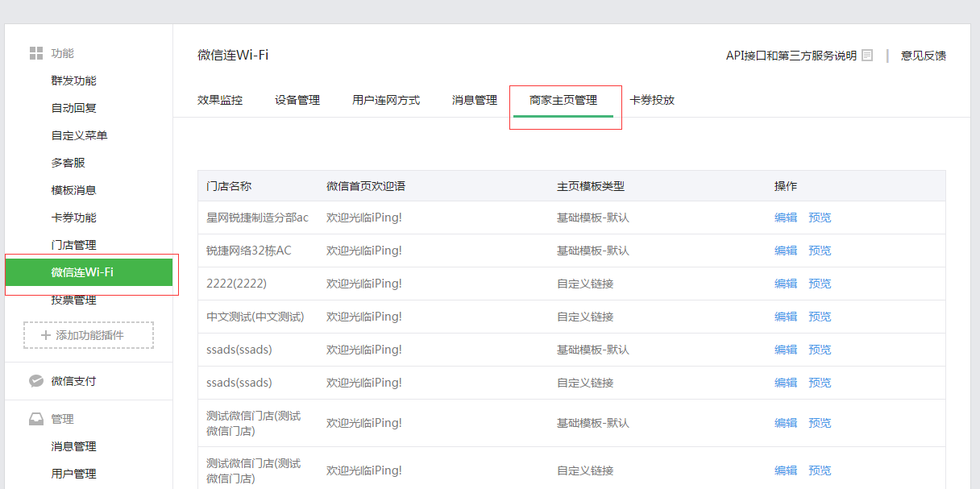Viewport: 980px width, 489px height.
Task: Open 消息管理 under 管理 in sidebar
Action: [x=74, y=446]
